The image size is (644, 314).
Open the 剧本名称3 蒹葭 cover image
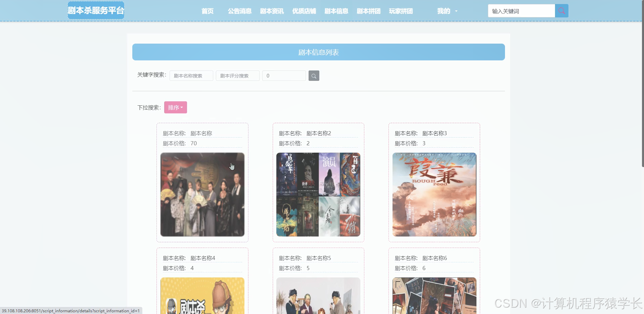coord(434,195)
